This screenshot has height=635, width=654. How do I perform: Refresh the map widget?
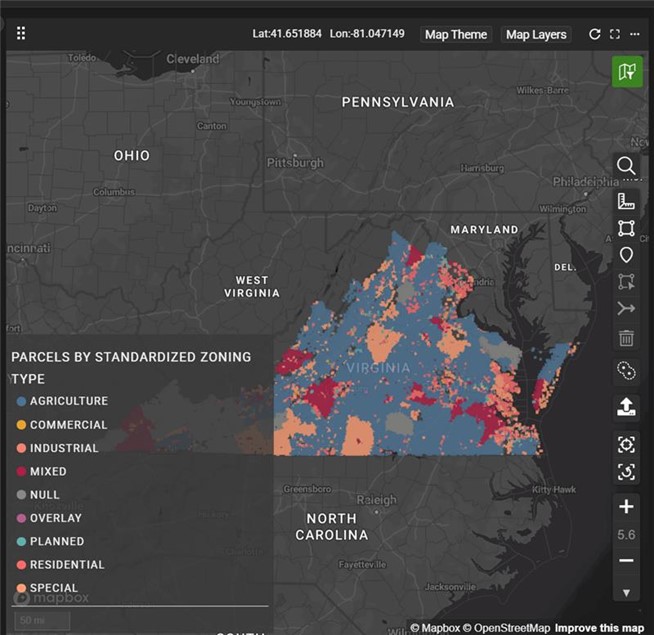[x=594, y=34]
